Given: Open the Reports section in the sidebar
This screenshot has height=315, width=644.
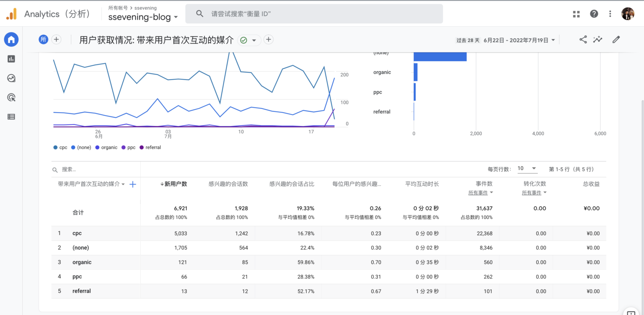Looking at the screenshot, I should point(11,59).
